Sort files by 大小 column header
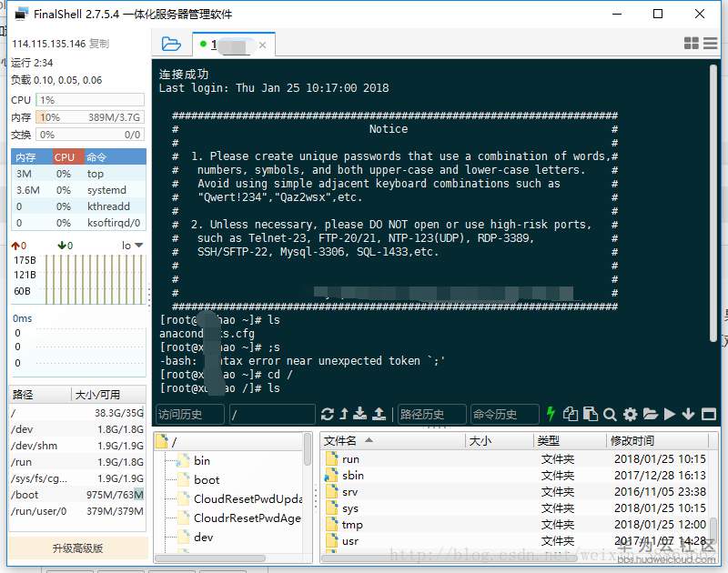This screenshot has width=728, height=573. [500, 440]
